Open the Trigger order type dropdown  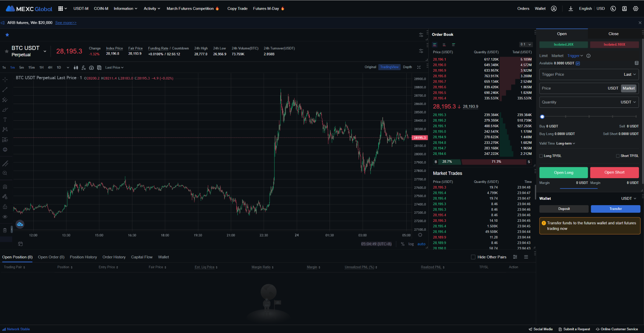(575, 56)
